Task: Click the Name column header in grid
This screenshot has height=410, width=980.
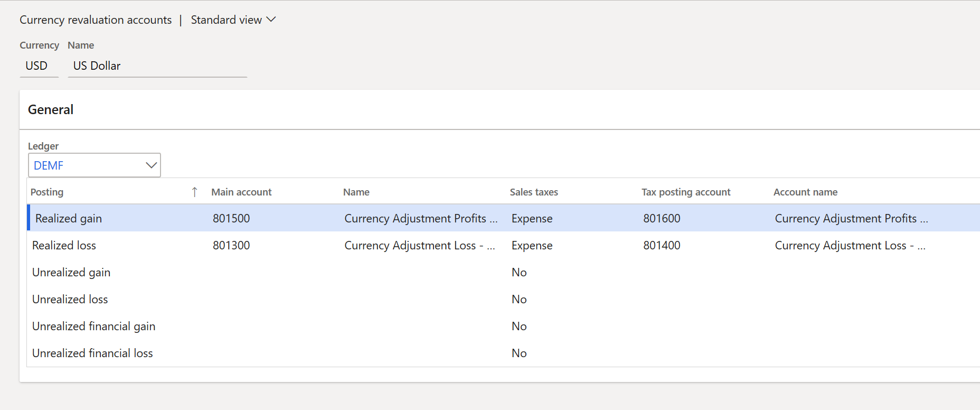Action: click(x=356, y=192)
